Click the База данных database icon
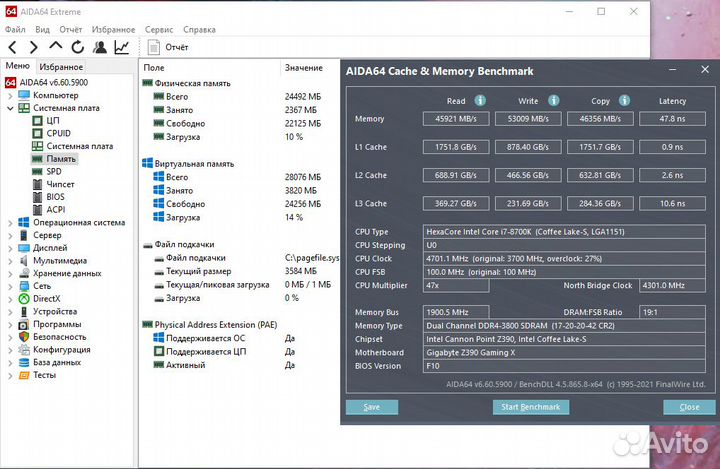The width and height of the screenshot is (720, 469). pos(24,362)
